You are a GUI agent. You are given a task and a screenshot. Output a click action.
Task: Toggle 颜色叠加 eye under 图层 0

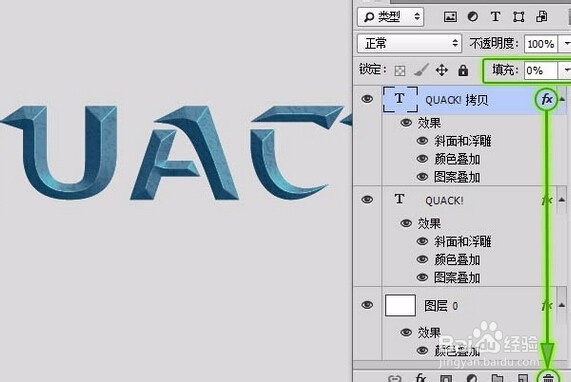point(422,350)
